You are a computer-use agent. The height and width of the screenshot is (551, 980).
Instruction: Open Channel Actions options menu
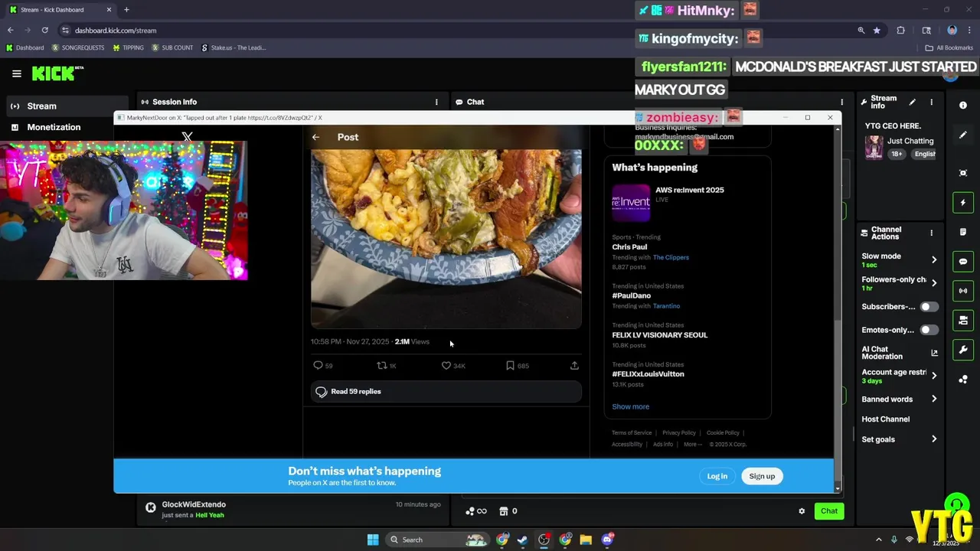(932, 233)
